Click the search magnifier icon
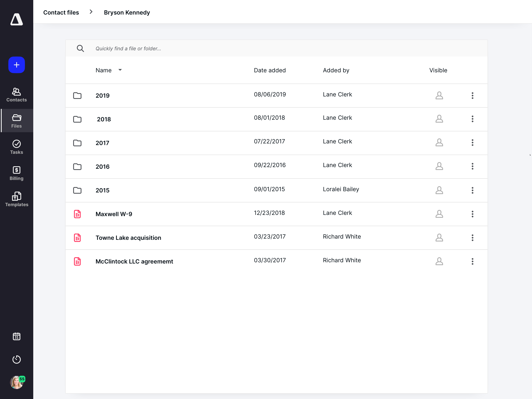Viewport: 532px width, 399px height. point(80,49)
